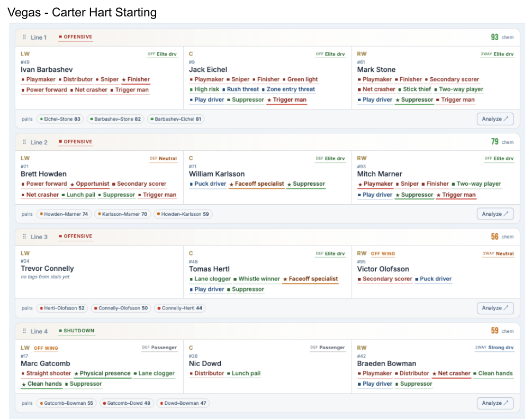Click Hertl's Whistle winner tag
This screenshot has height=419, width=532.
(x=257, y=279)
